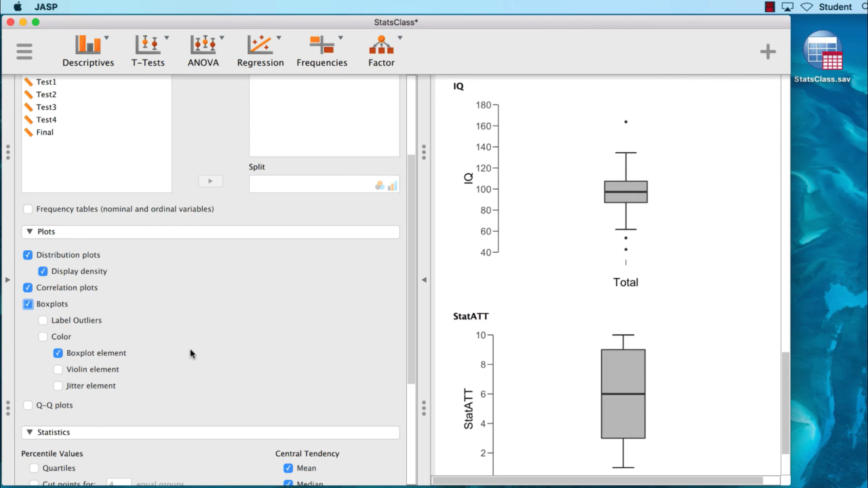Screen dimensions: 868x488
Task: Click the Wi-Fi status icon
Action: (806, 7)
